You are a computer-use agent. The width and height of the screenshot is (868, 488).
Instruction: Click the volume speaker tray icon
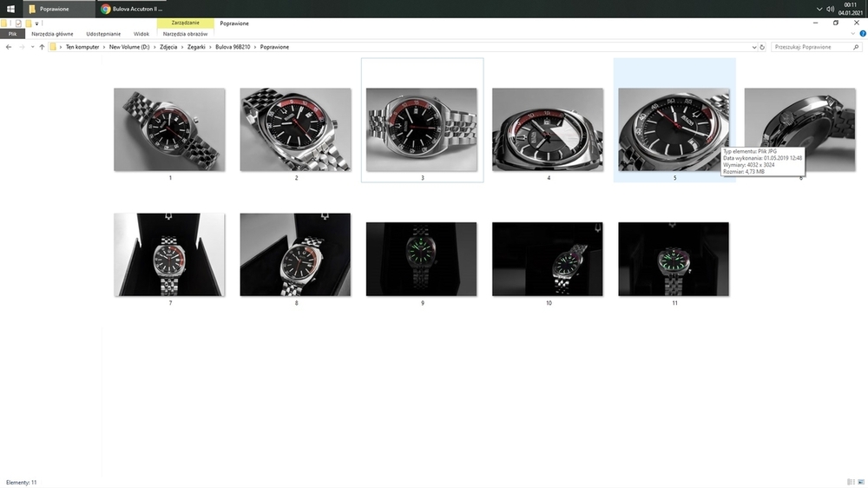(x=831, y=9)
